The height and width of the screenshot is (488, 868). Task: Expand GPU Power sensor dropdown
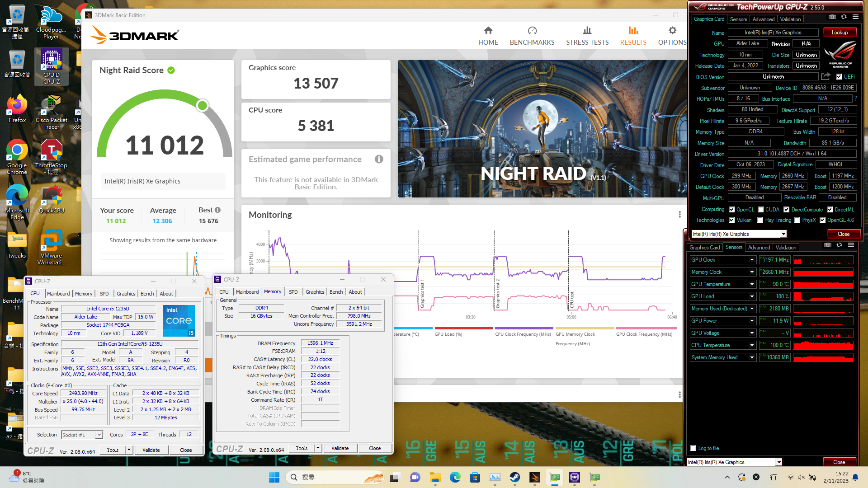[x=752, y=321]
